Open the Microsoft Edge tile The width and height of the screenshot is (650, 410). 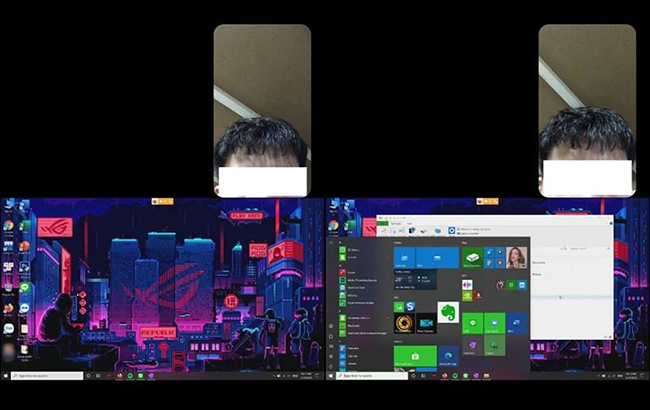click(x=448, y=356)
